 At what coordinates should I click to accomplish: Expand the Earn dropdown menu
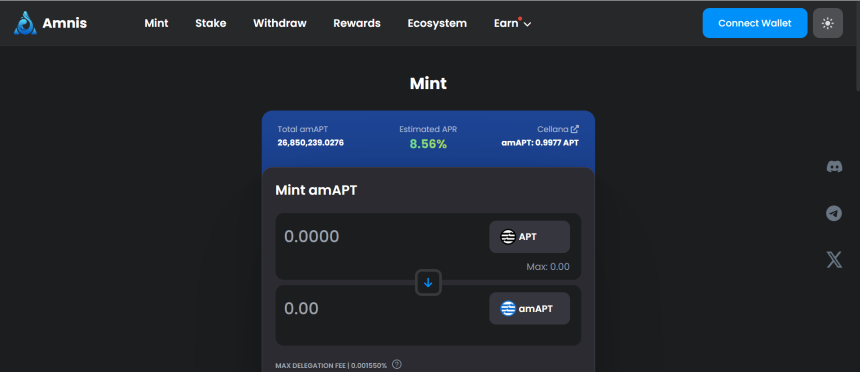512,23
